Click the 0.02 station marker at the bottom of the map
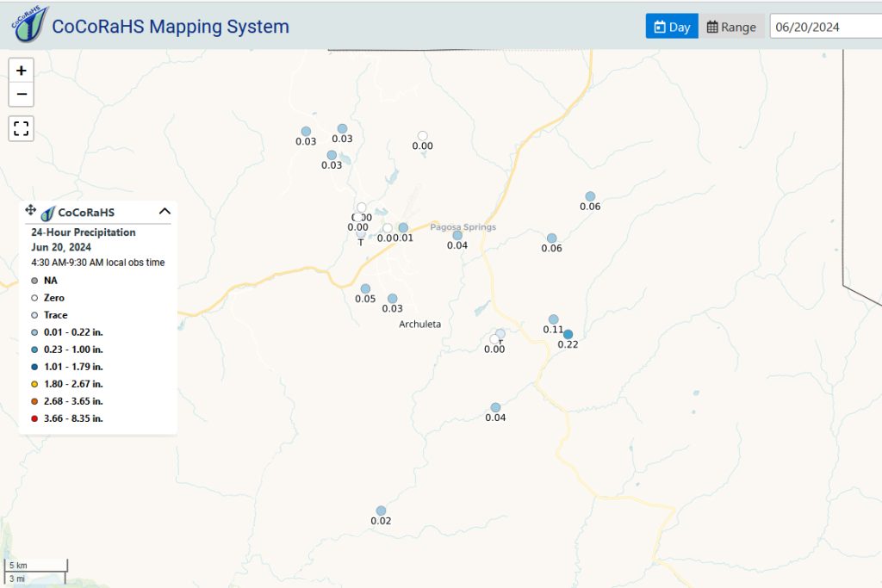The image size is (882, 588). [381, 511]
